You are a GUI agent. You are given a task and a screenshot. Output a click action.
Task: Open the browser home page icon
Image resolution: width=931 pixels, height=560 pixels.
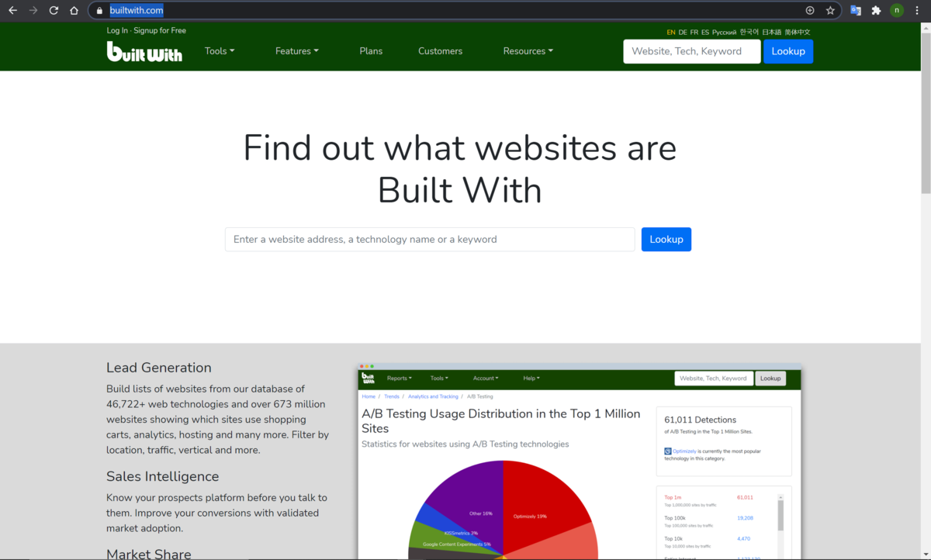pyautogui.click(x=74, y=10)
